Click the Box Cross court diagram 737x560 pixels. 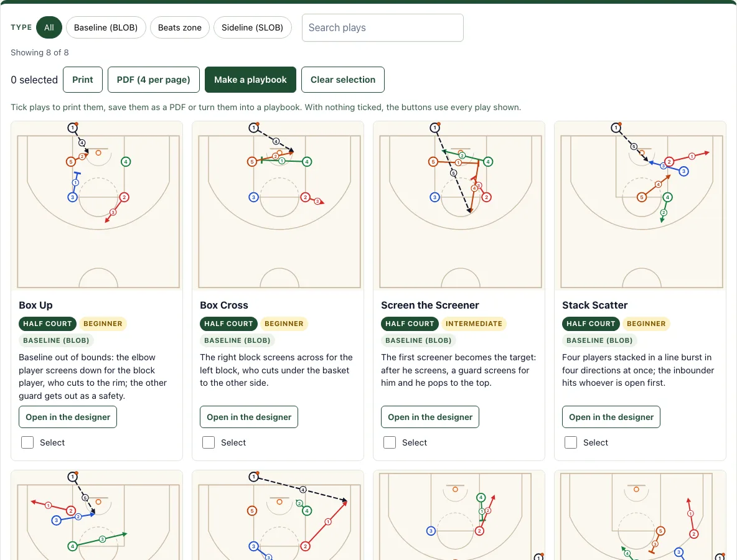tap(278, 206)
